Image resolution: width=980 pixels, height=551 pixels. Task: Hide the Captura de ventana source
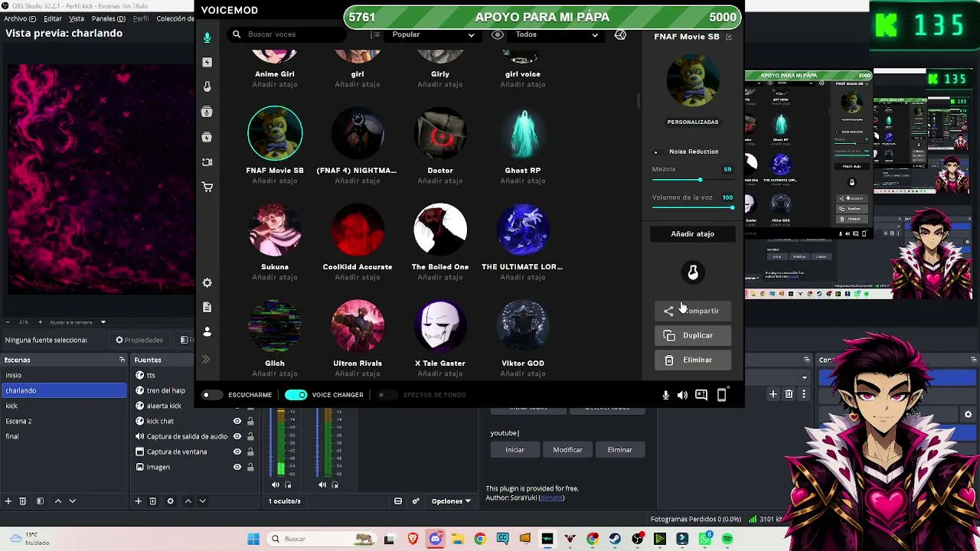(237, 452)
